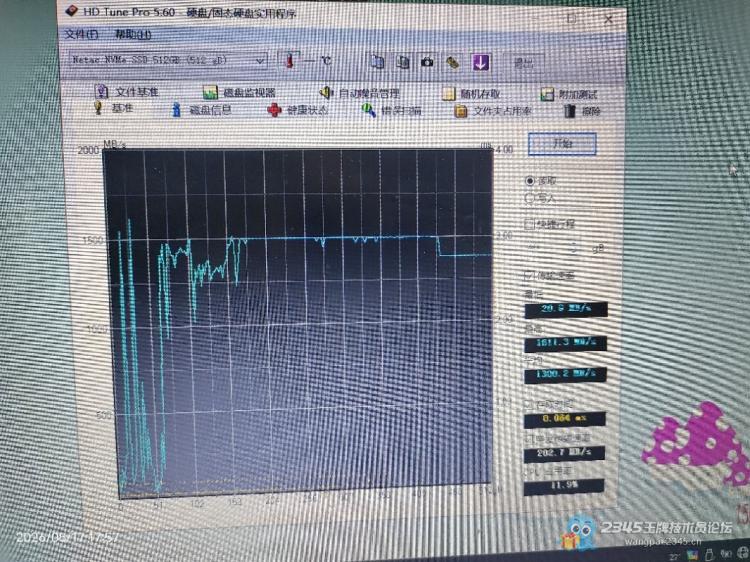Close the HD Tune Pro window
This screenshot has width=750, height=562.
click(608, 19)
